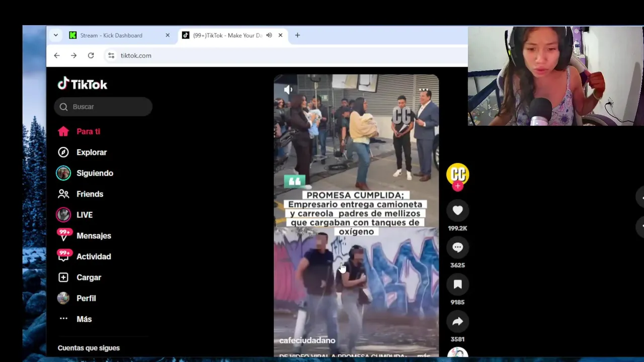Screen dimensions: 644x362
Task: Mute the TikTok tab audio icon
Action: 269,35
